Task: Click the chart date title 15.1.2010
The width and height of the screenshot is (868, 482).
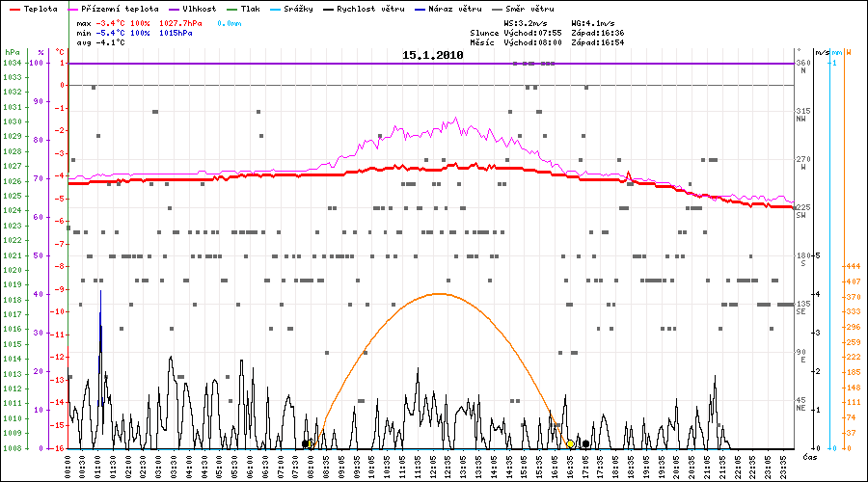Action: click(x=433, y=56)
